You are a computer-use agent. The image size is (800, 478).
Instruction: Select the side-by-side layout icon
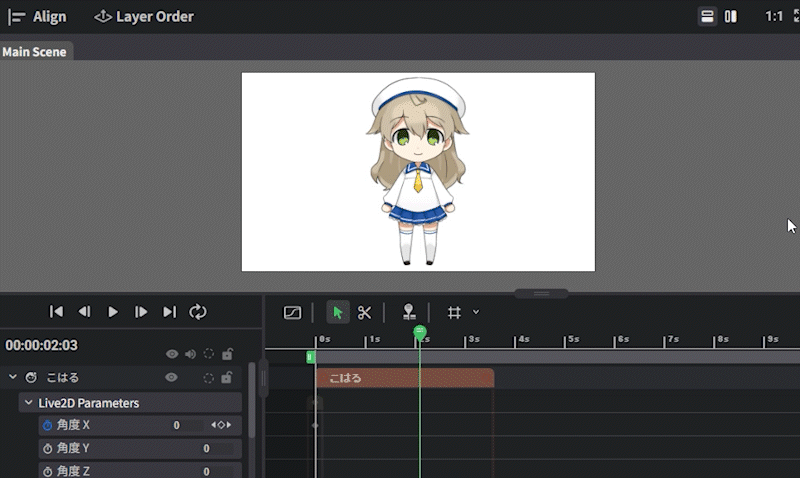731,17
